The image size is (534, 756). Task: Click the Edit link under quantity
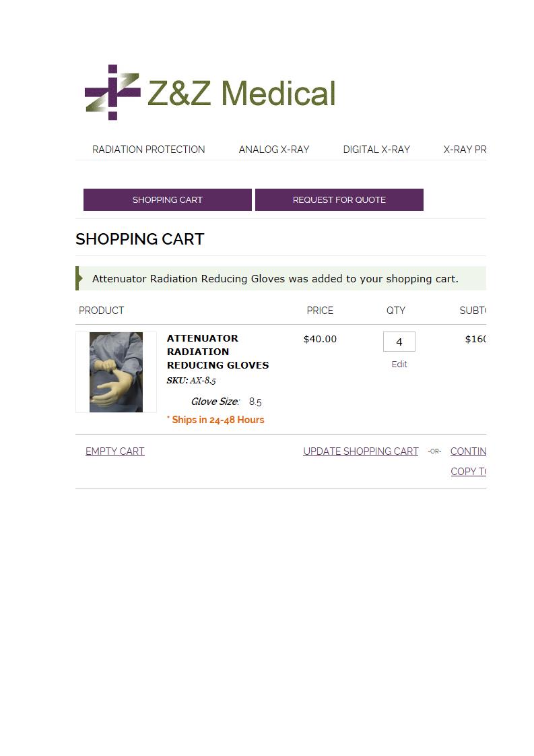pos(399,365)
